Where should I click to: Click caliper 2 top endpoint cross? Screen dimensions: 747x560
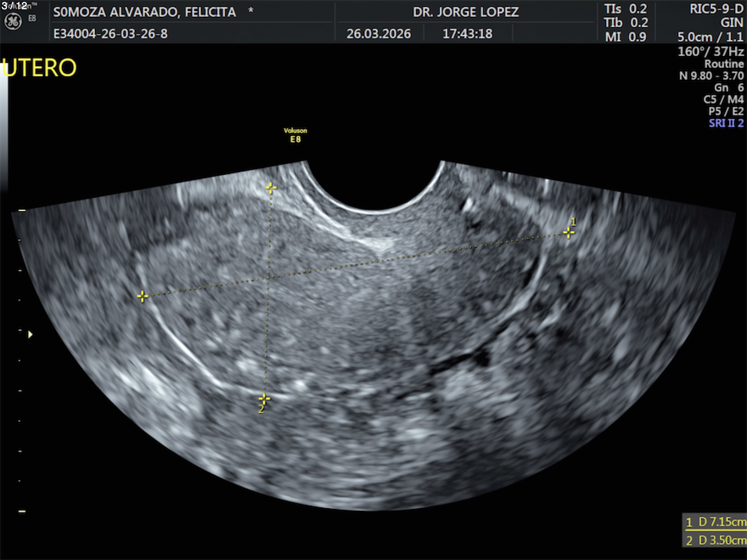[271, 188]
